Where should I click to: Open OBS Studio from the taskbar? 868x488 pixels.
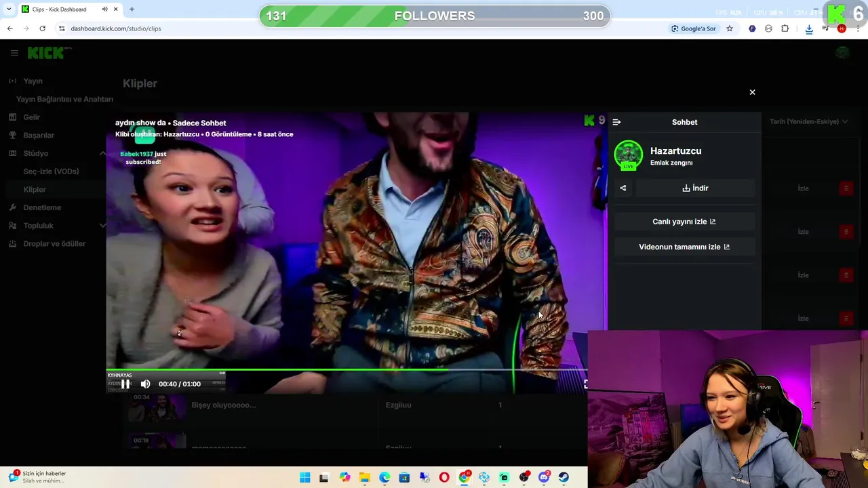[x=524, y=478]
